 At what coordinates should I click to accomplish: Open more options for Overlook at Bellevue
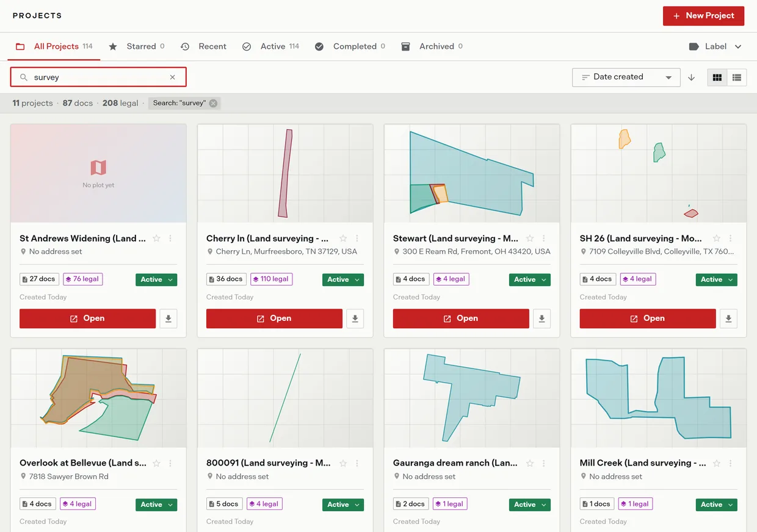[x=170, y=463]
